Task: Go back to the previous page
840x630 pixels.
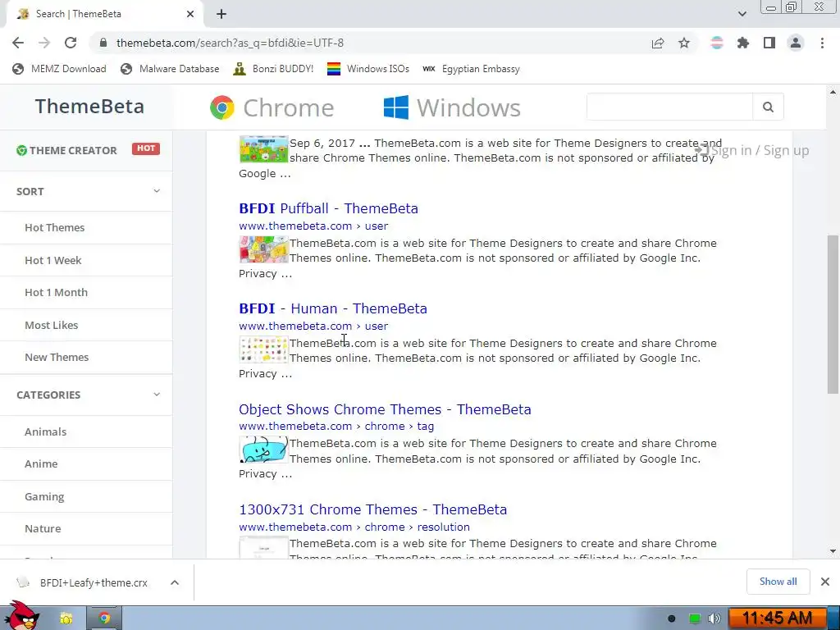Action: pyautogui.click(x=18, y=43)
